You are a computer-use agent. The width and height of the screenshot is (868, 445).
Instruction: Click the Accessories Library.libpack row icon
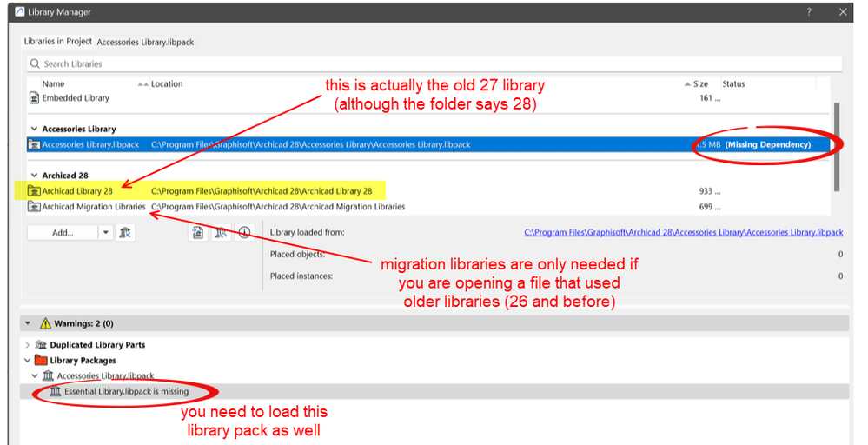click(x=35, y=144)
